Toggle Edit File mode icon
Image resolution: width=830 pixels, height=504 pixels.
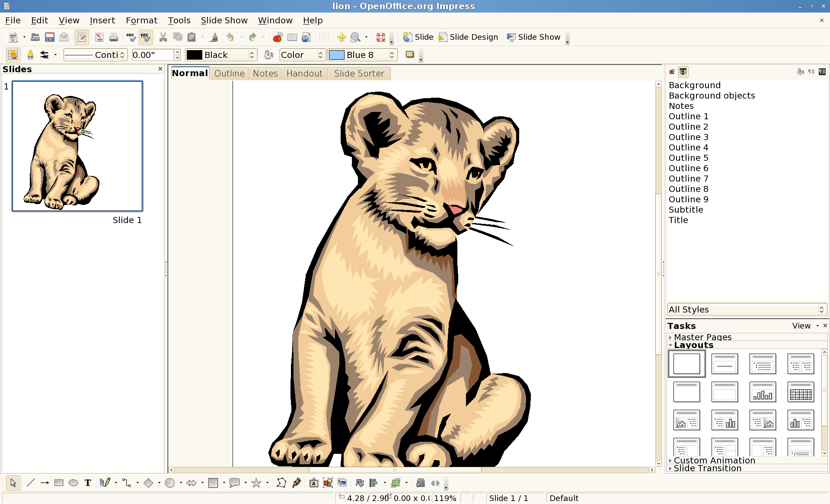(82, 37)
